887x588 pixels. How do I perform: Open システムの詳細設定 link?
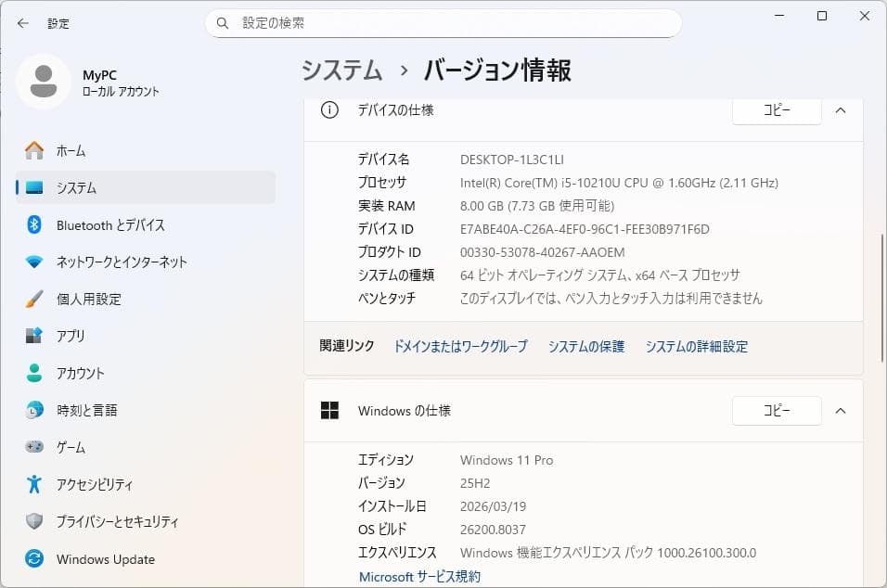click(697, 346)
